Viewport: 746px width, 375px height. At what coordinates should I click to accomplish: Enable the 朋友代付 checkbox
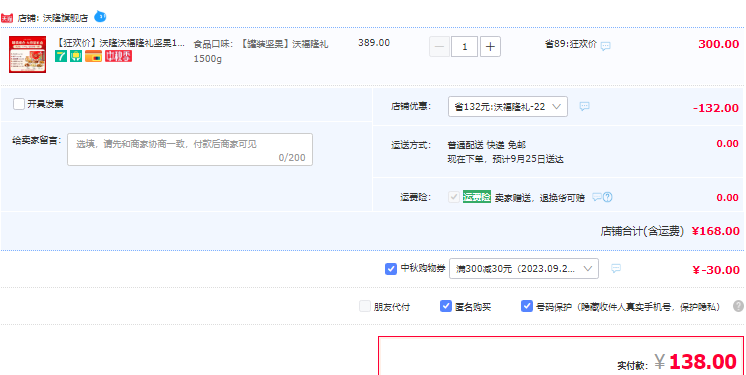click(365, 306)
